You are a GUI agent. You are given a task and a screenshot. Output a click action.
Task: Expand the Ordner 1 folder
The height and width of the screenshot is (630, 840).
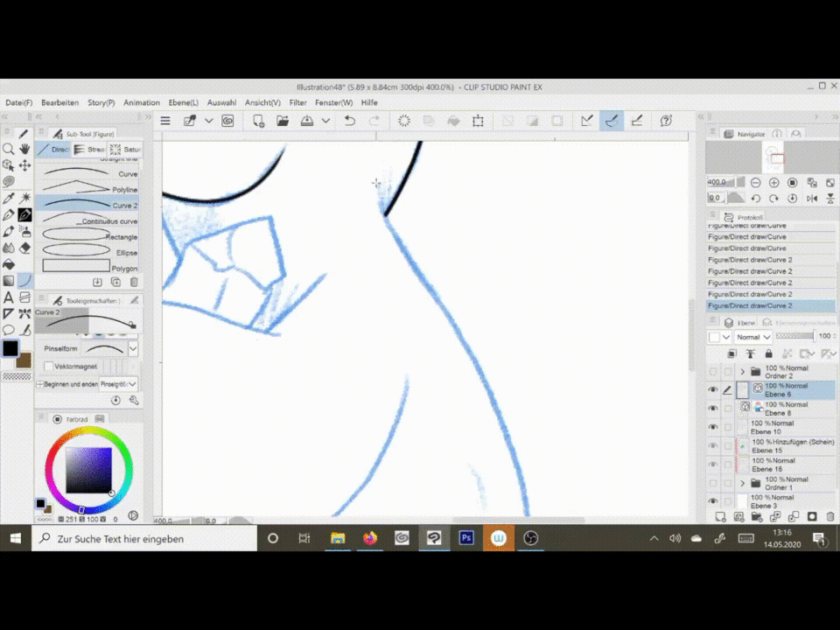(x=743, y=483)
